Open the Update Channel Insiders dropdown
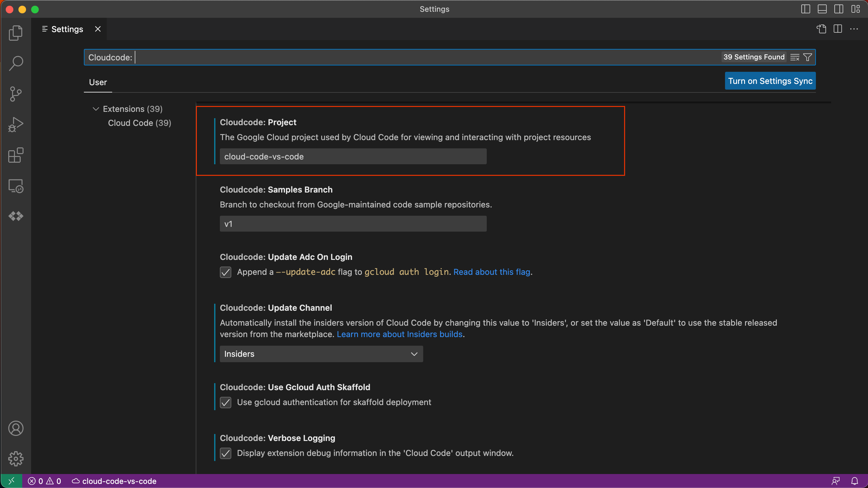 click(x=321, y=354)
